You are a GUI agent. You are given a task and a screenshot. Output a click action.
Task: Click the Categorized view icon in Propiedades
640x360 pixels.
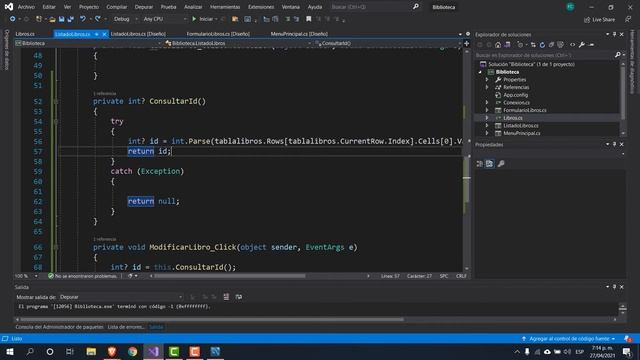pos(480,164)
